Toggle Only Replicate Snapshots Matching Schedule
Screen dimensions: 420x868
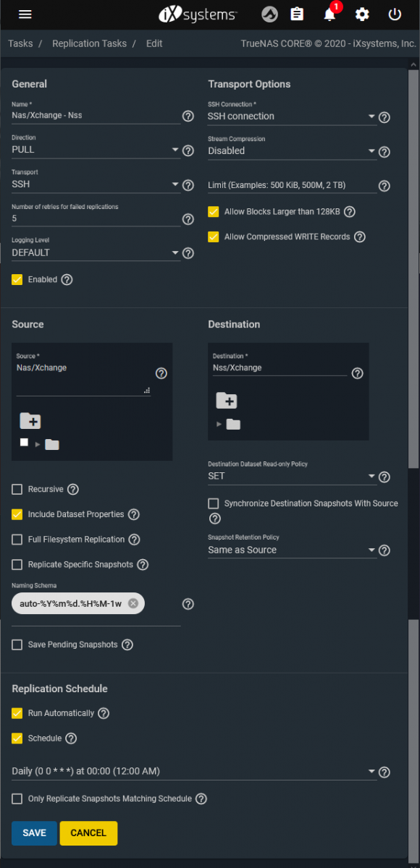(x=17, y=799)
